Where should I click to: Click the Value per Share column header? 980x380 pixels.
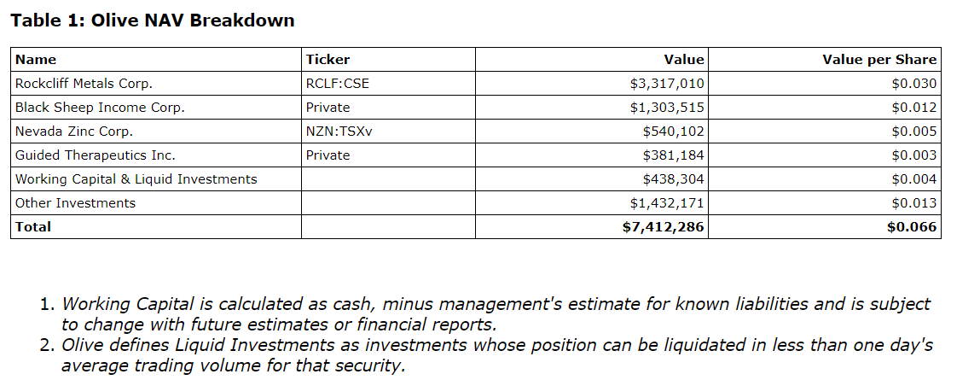click(x=879, y=60)
